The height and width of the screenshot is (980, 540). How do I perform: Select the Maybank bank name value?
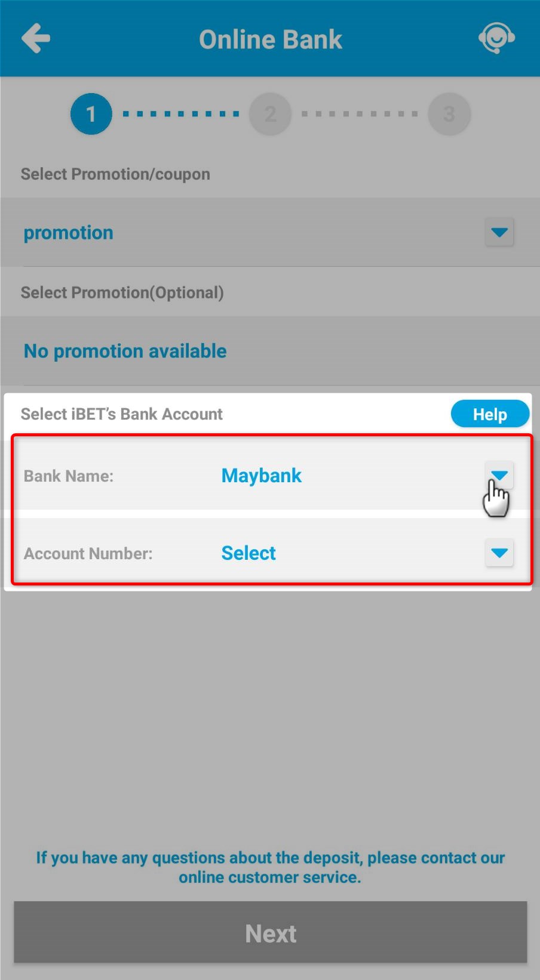[x=261, y=475]
